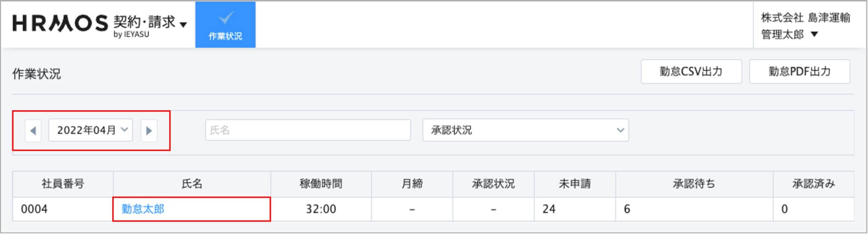Click the 32:00 working hours cell

(321, 209)
